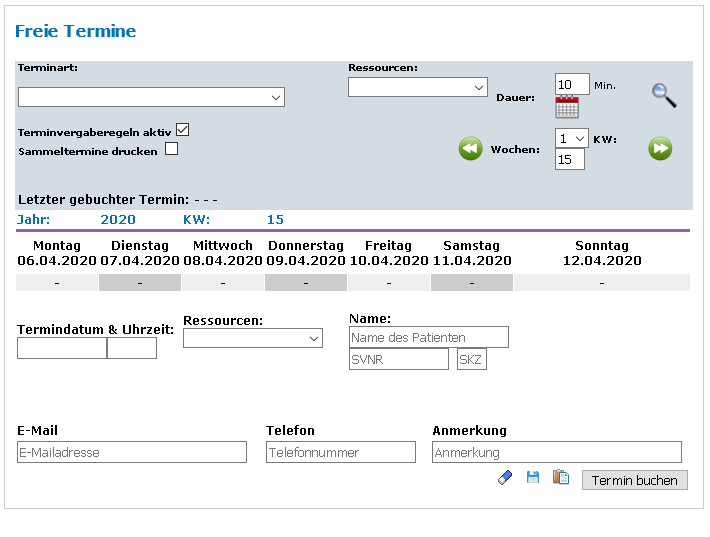
Task: Enable Sammeltermine drucken checkbox
Action: [x=171, y=150]
